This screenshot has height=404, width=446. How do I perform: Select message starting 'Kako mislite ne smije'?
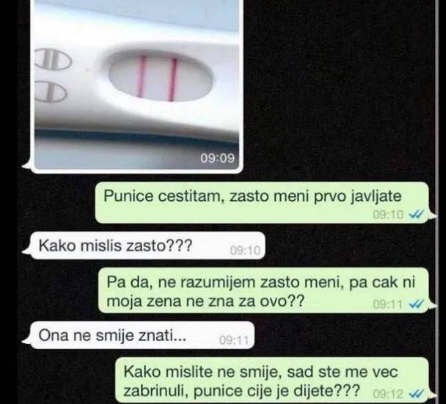pyautogui.click(x=272, y=380)
